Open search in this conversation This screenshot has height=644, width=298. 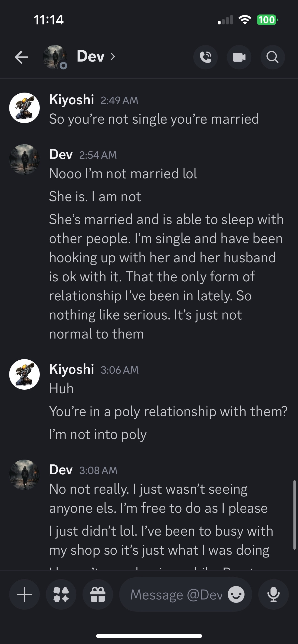(x=272, y=57)
